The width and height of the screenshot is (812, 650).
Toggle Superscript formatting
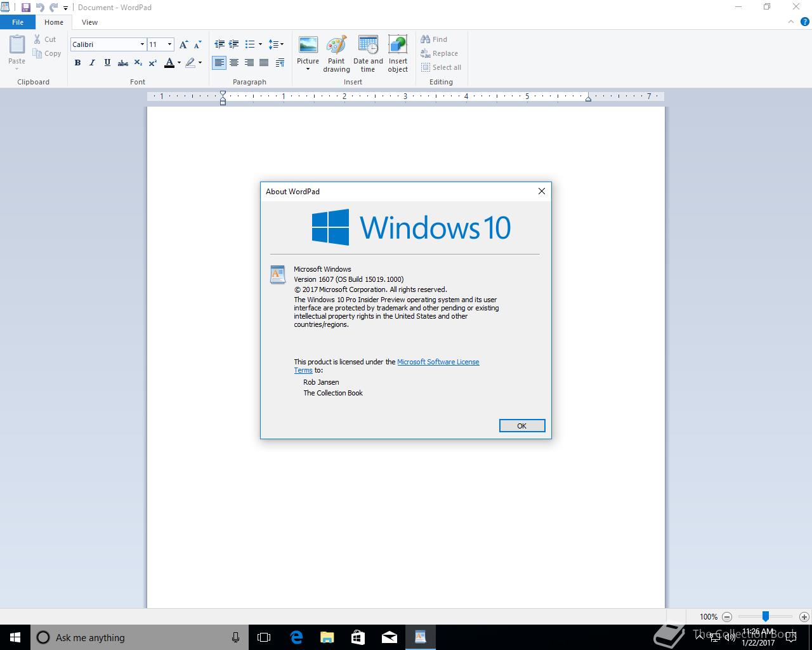(152, 63)
